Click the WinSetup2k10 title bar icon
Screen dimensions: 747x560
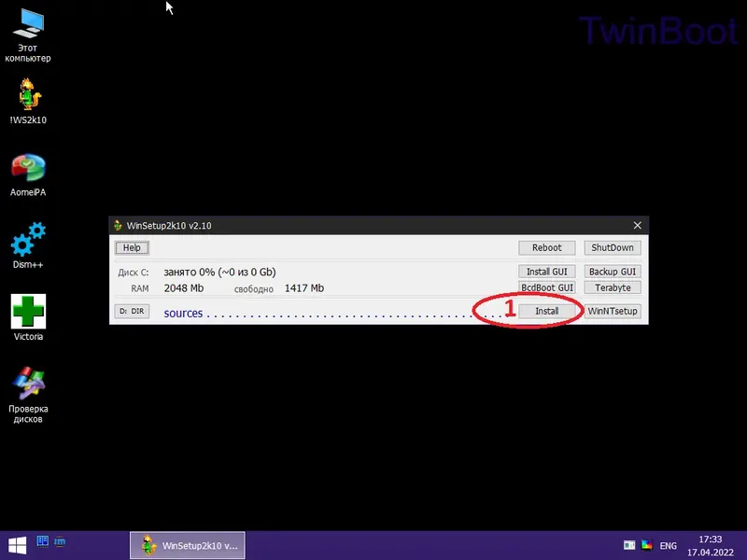(118, 225)
